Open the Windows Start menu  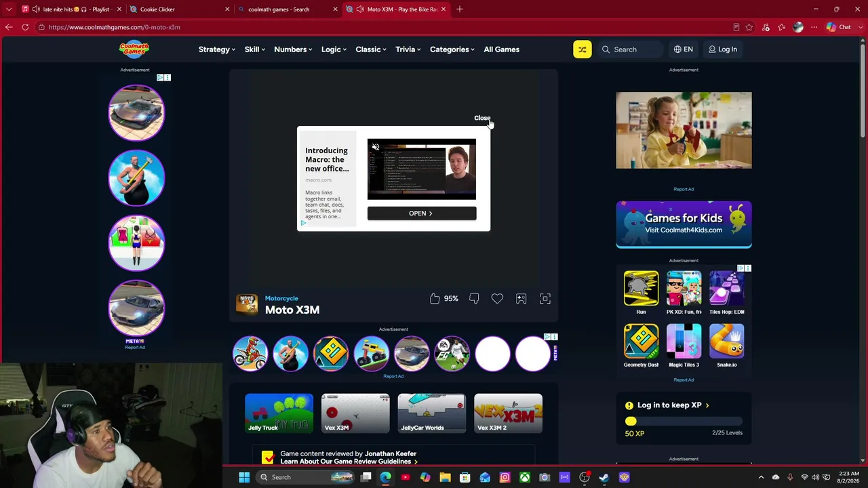244,477
